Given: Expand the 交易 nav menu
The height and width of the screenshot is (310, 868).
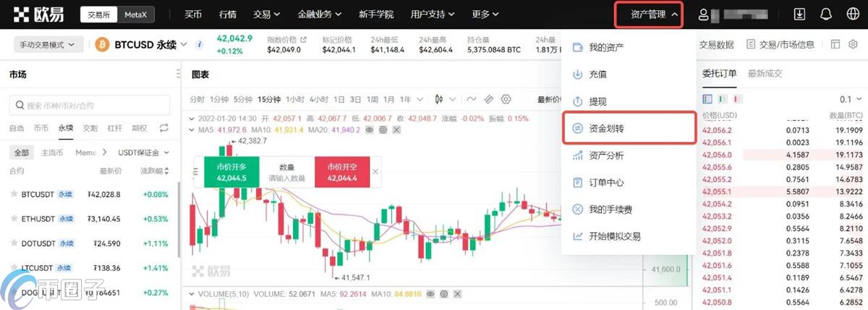Looking at the screenshot, I should [x=267, y=14].
